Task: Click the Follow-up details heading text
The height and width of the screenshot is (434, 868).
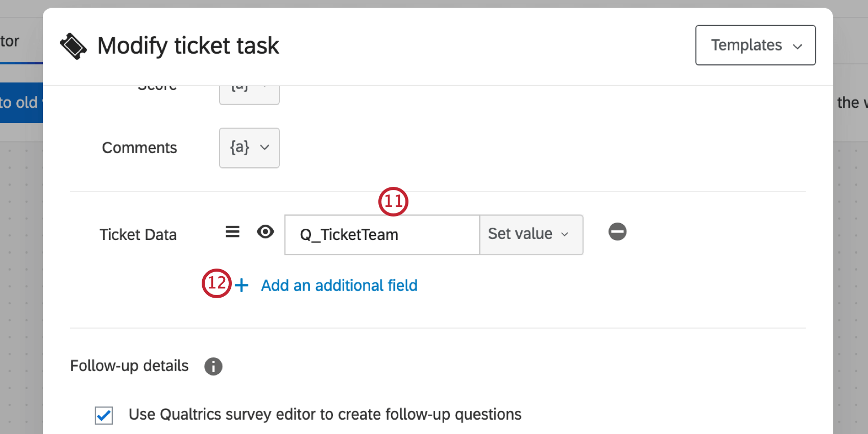Action: (x=129, y=366)
